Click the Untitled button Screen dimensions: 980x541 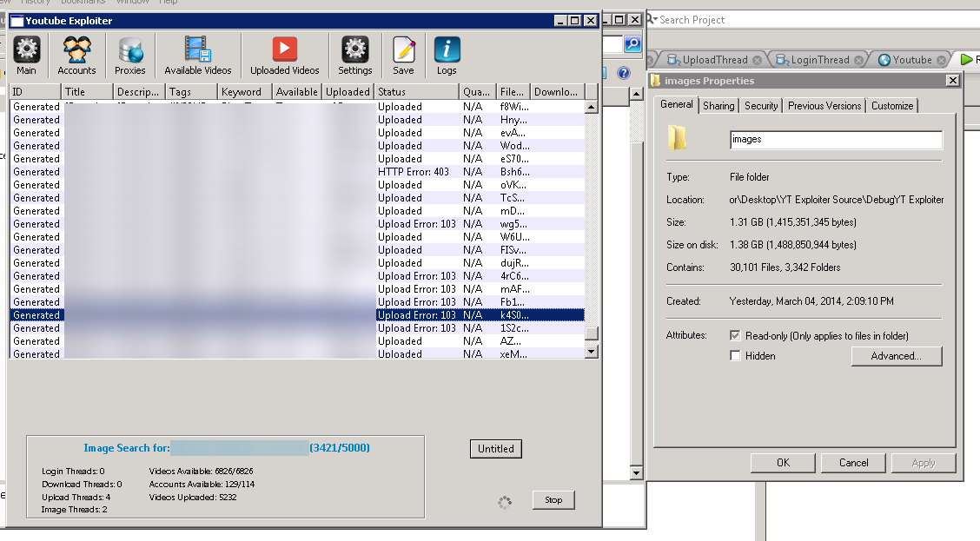(x=495, y=449)
